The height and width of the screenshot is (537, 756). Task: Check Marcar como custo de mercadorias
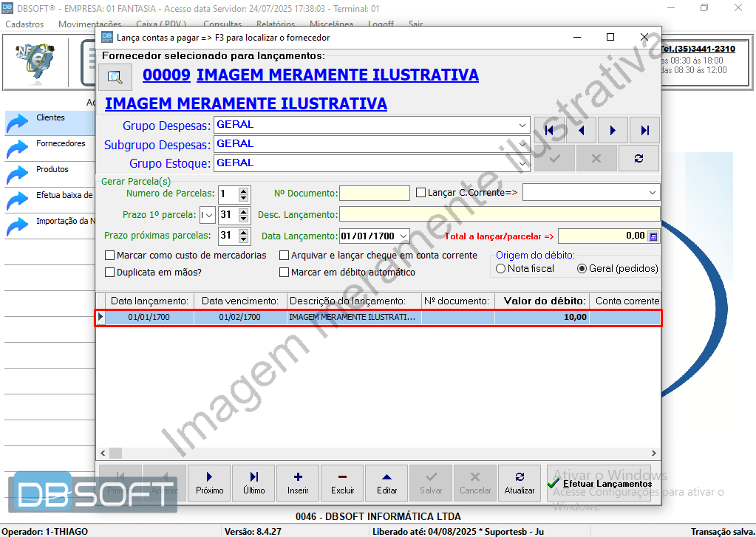tap(109, 255)
